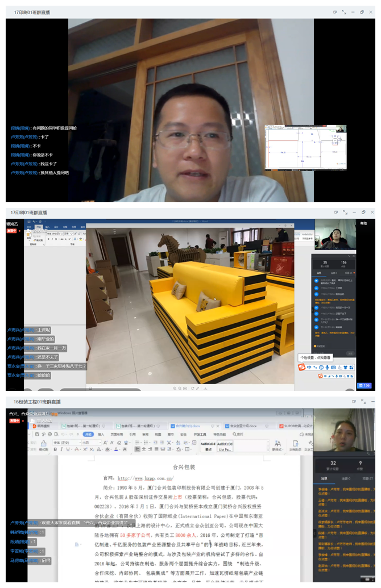This screenshot has height=588, width=381.
Task: Open the 插入 ribbon tab in bottom window
Action: point(101,434)
